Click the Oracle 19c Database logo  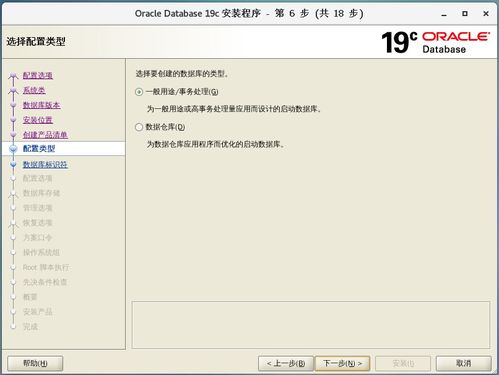[x=435, y=42]
